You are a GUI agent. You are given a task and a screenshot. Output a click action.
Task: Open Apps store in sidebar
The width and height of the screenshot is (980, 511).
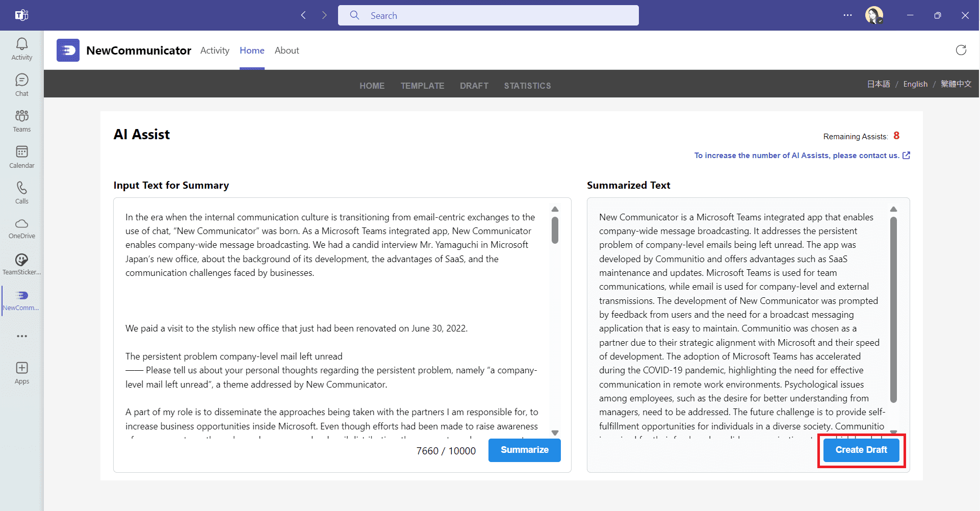22,373
